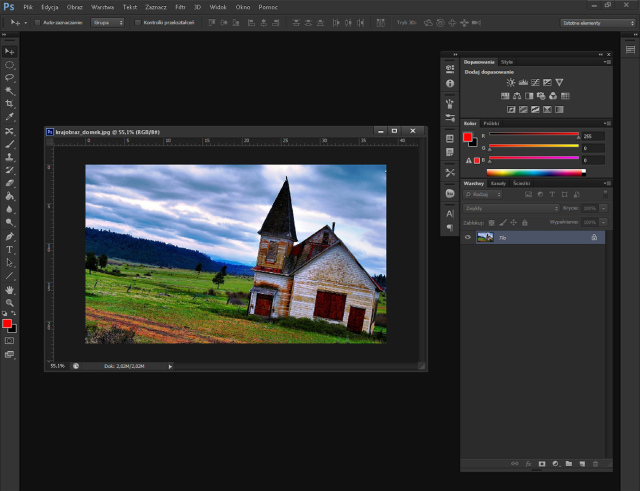Select the Zoom magnifier tool

click(x=9, y=303)
